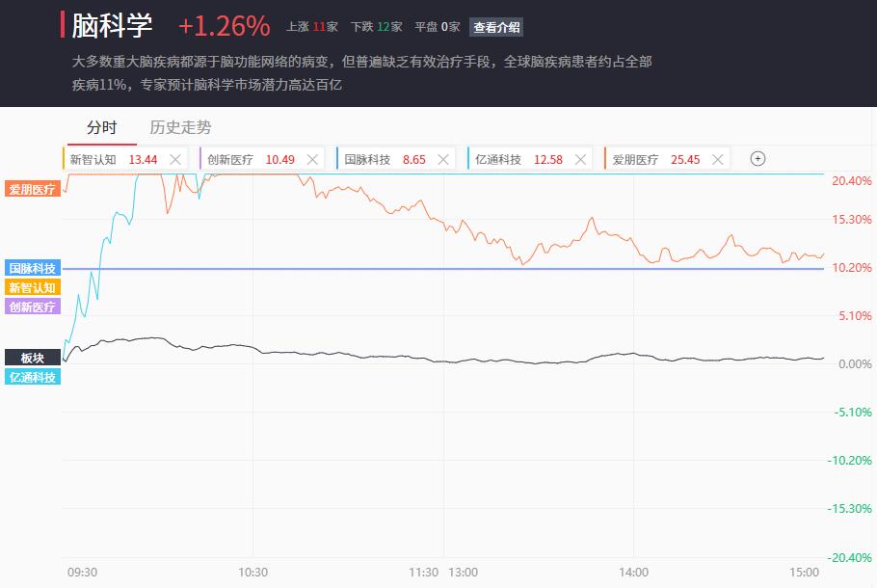Viewport: 877px width, 588px height.
Task: Remove 创新医疗 from the chart comparison
Action: pos(312,159)
